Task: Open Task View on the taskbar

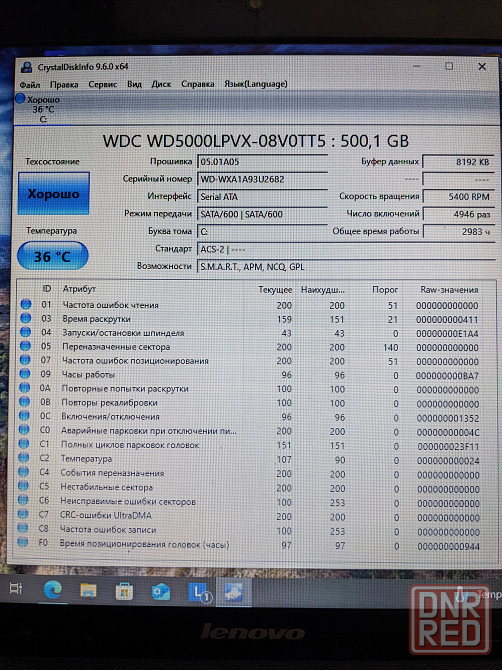Action: [x=16, y=589]
